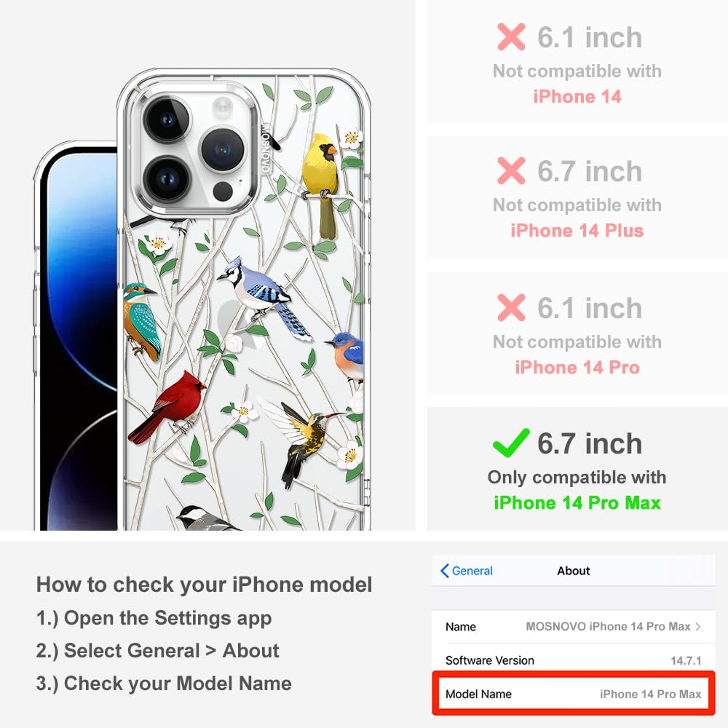Open the Name row disclosure chevron
728x728 pixels.
[698, 626]
